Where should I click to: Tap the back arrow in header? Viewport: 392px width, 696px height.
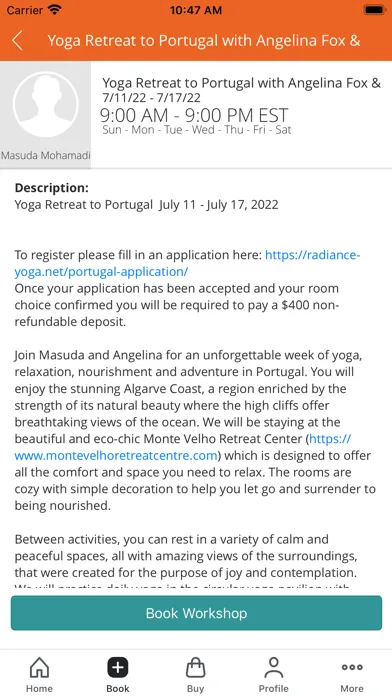coord(17,41)
